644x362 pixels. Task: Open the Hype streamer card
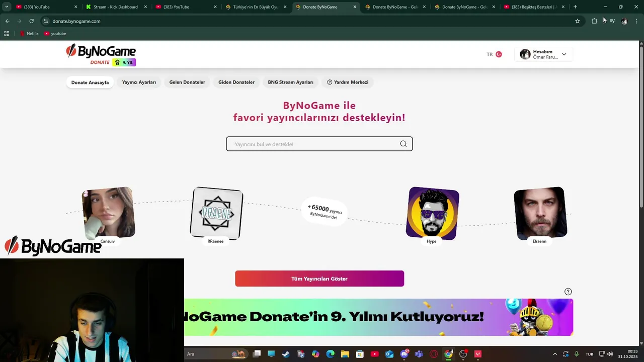pyautogui.click(x=433, y=216)
